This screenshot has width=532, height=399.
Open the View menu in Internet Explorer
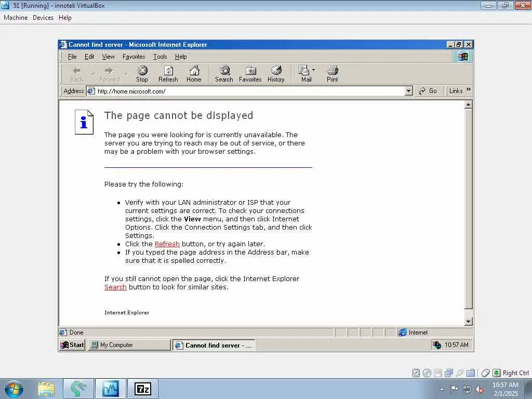click(x=108, y=57)
